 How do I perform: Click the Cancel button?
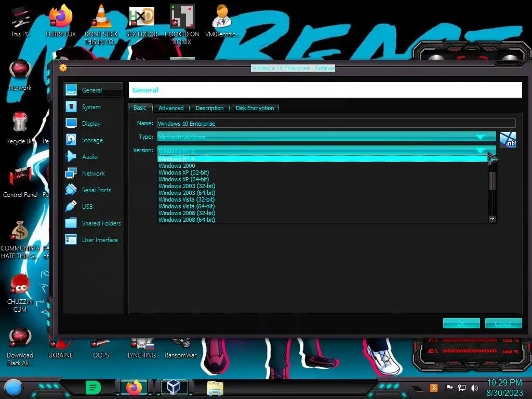[x=503, y=323]
